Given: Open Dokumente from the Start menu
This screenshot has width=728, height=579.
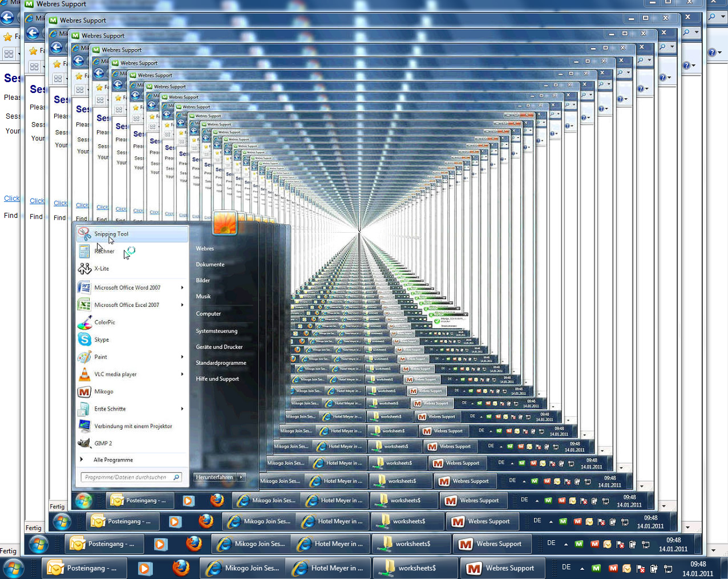Looking at the screenshot, I should point(210,265).
